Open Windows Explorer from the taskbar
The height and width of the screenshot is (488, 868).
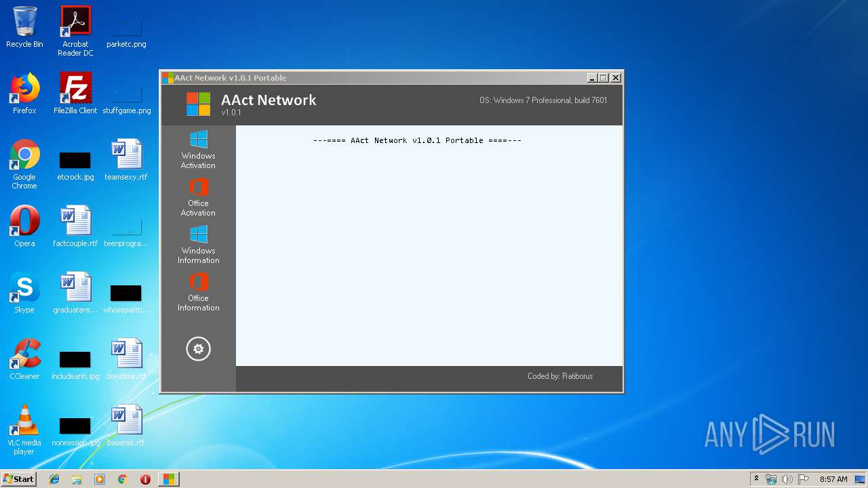[77, 479]
